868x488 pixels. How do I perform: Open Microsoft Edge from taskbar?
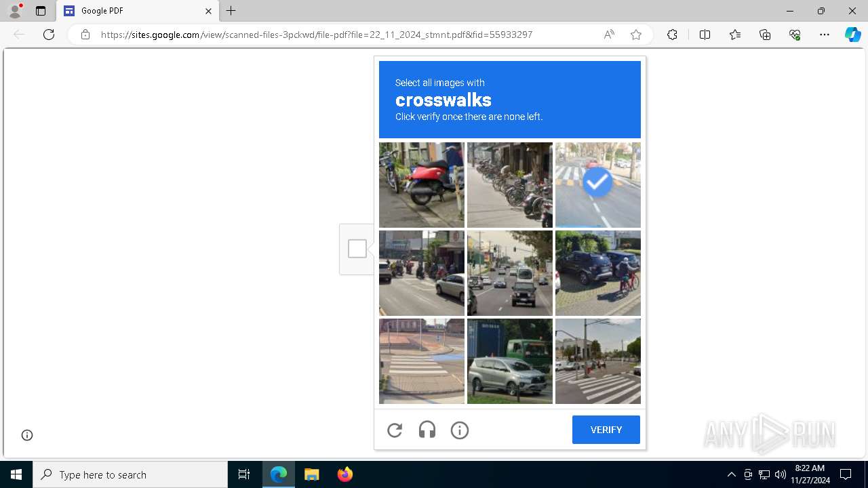point(279,474)
